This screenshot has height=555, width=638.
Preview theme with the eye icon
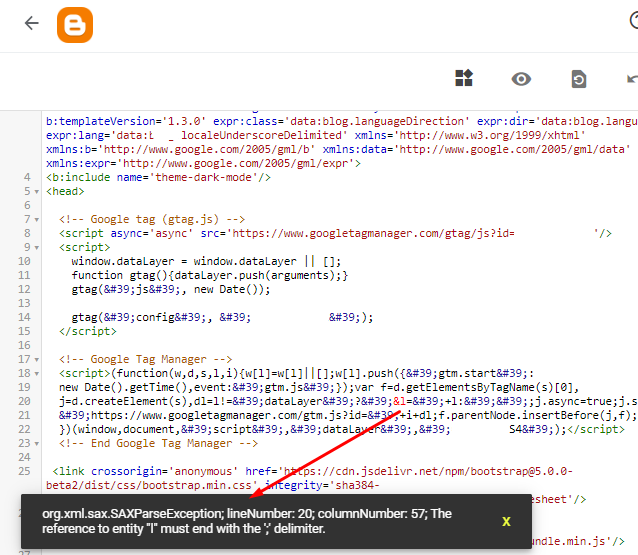click(521, 79)
